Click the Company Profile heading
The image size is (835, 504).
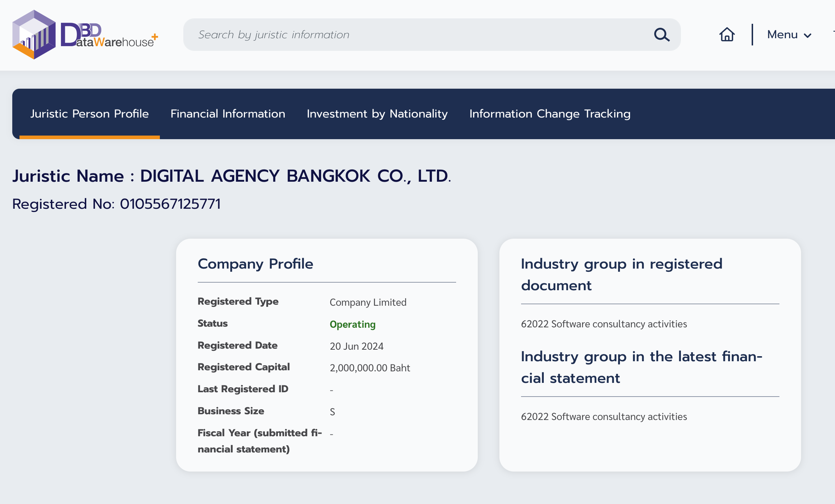pyautogui.click(x=255, y=264)
